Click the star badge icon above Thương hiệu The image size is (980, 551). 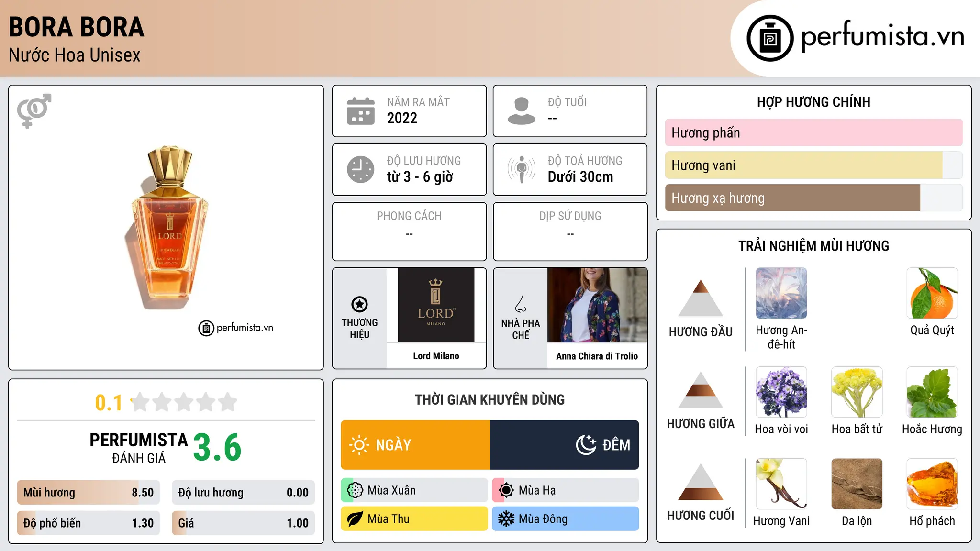click(359, 304)
